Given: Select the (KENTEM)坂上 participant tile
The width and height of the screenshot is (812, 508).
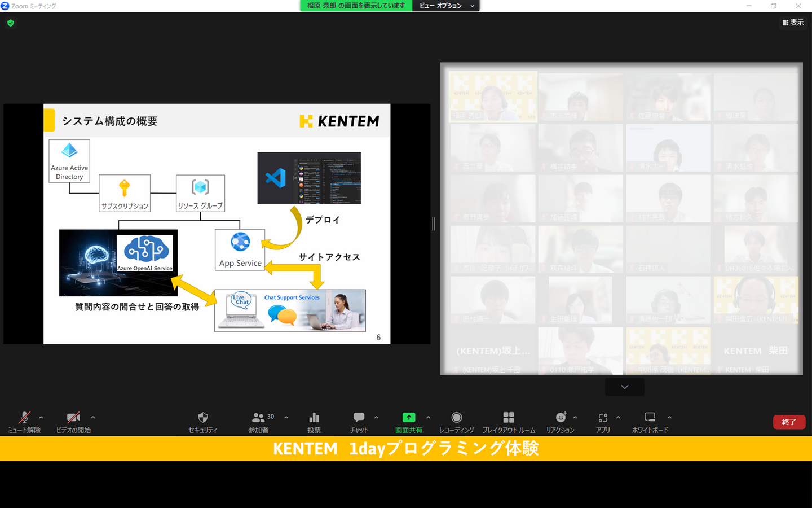Looking at the screenshot, I should click(493, 351).
